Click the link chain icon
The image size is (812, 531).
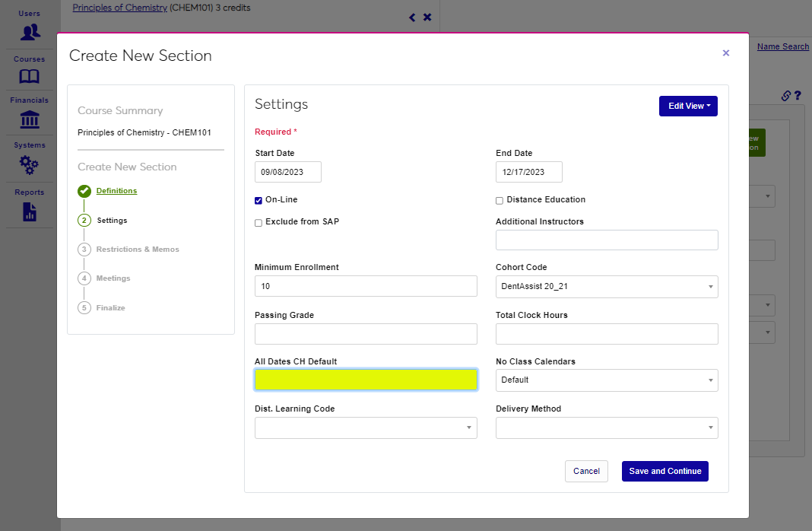[x=786, y=96]
